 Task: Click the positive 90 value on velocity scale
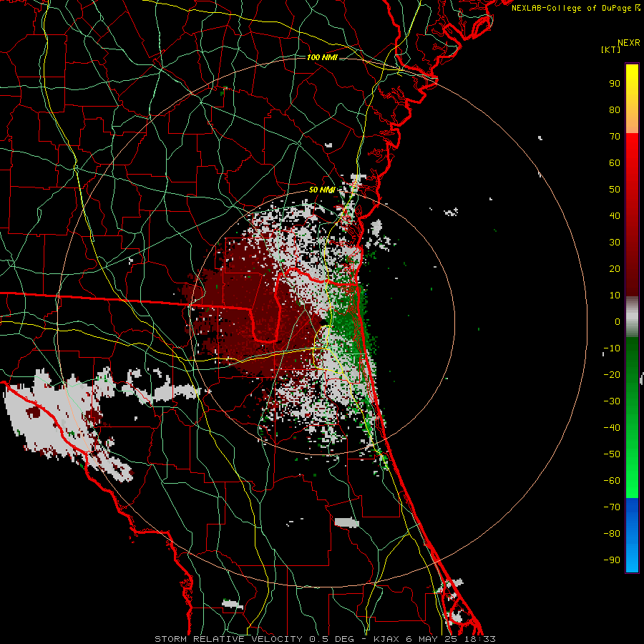tap(615, 84)
